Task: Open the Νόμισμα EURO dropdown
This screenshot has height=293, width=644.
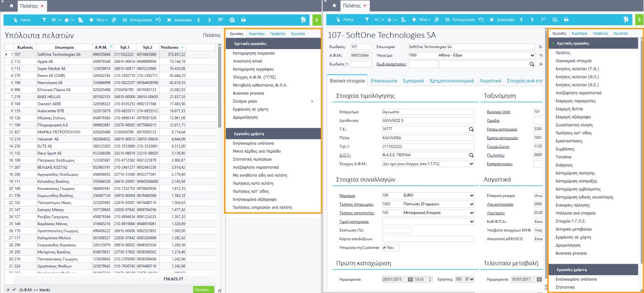Action: click(x=472, y=195)
